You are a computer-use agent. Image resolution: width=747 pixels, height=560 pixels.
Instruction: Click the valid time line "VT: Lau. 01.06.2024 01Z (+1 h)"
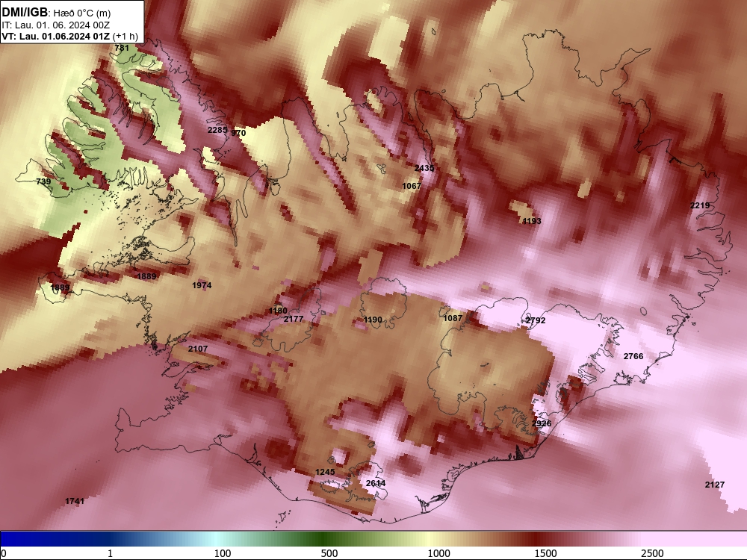click(x=70, y=36)
